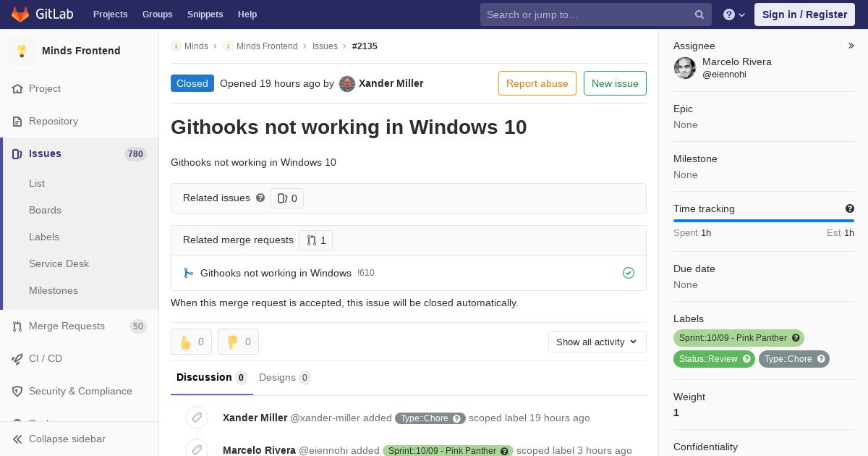This screenshot has width=868, height=456.
Task: Open Service Desk in sidebar
Action: pos(59,263)
